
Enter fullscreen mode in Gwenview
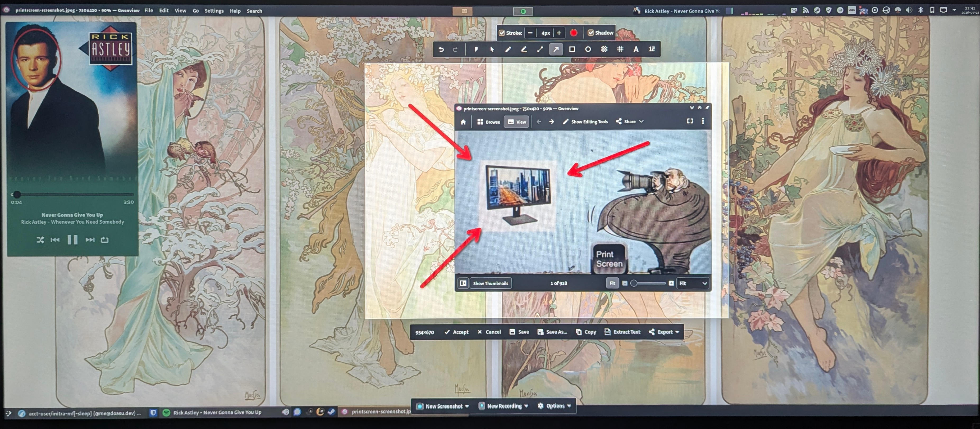690,121
